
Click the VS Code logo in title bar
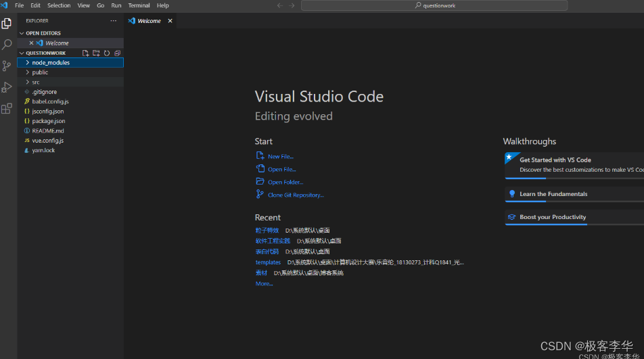pyautogui.click(x=5, y=5)
